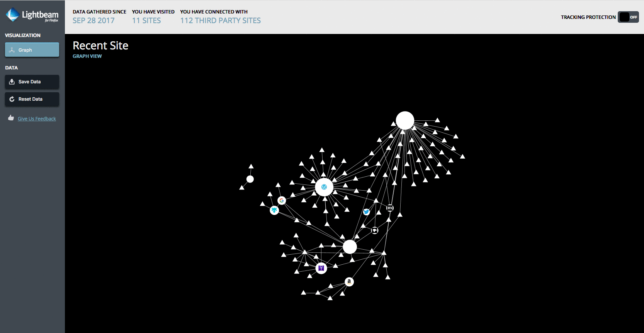Click the WordPress site node
This screenshot has height=333, width=644.
point(324,187)
